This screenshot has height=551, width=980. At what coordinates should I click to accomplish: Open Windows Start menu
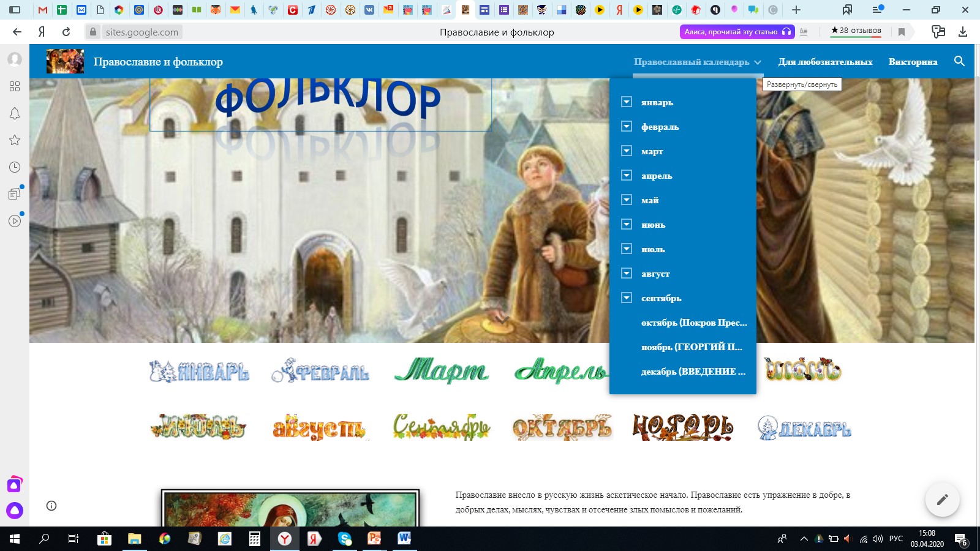pos(15,539)
